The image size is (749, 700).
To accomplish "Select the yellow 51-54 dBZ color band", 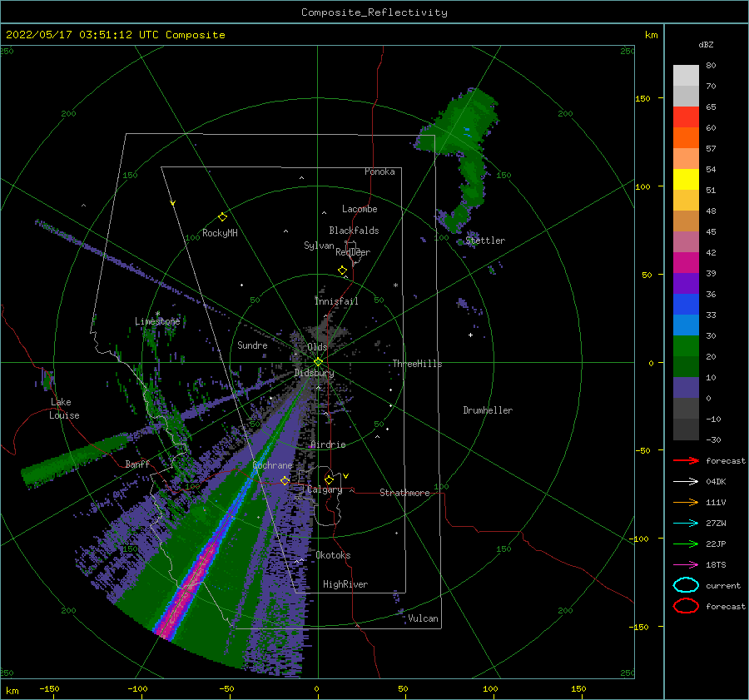I will 686,180.
